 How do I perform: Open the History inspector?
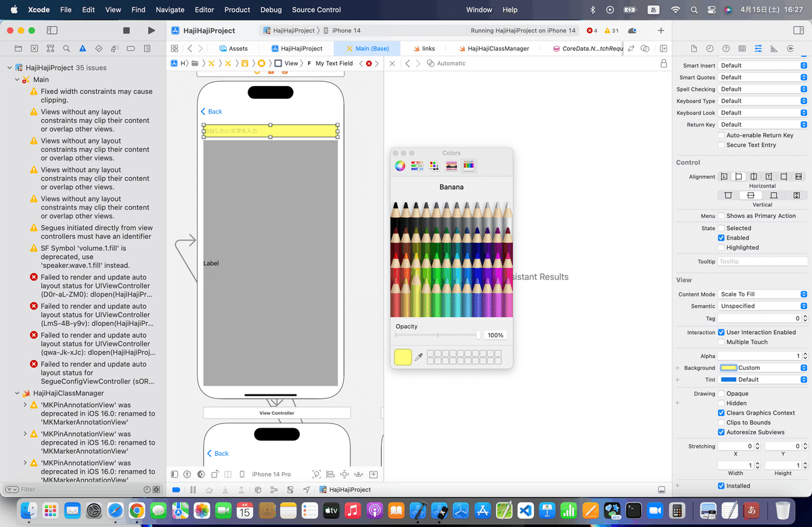tap(710, 49)
